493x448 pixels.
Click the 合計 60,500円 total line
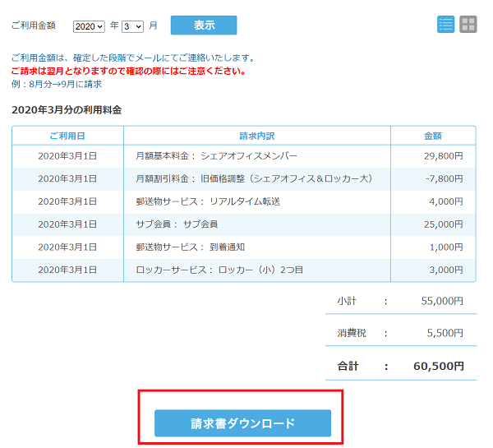pos(400,366)
